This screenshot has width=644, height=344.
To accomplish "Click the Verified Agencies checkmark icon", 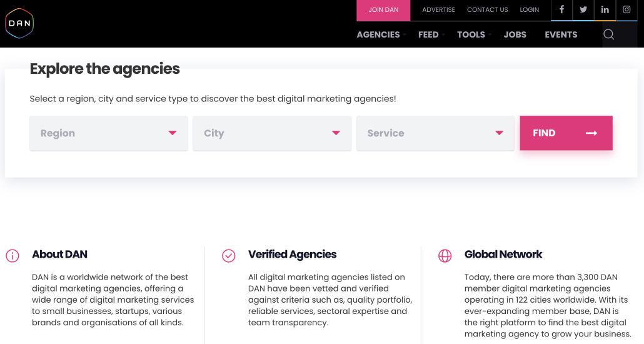I will (x=229, y=255).
